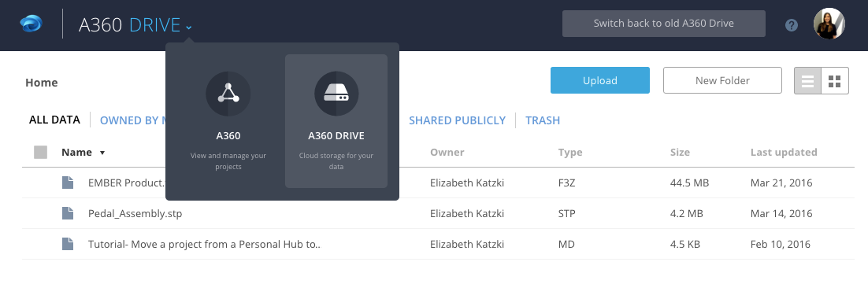Click the Mar 14, 2016 date

(781, 213)
